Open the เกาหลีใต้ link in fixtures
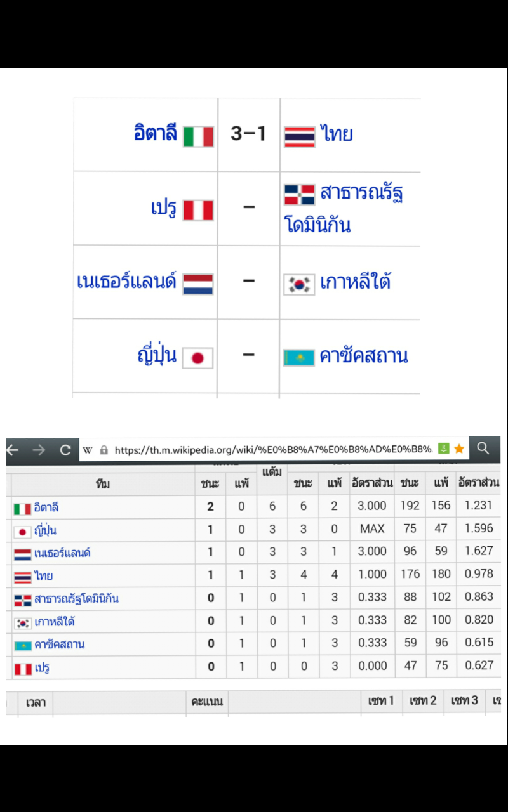Viewport: 508px width, 812px height. click(x=355, y=282)
